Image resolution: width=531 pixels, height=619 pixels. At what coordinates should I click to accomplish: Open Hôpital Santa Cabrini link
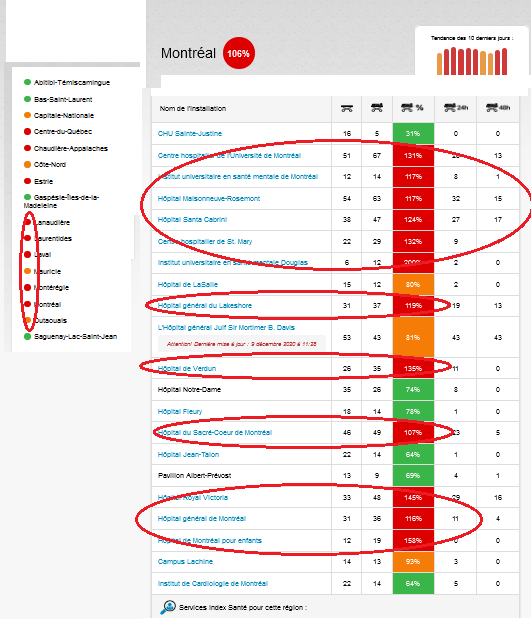pos(192,219)
